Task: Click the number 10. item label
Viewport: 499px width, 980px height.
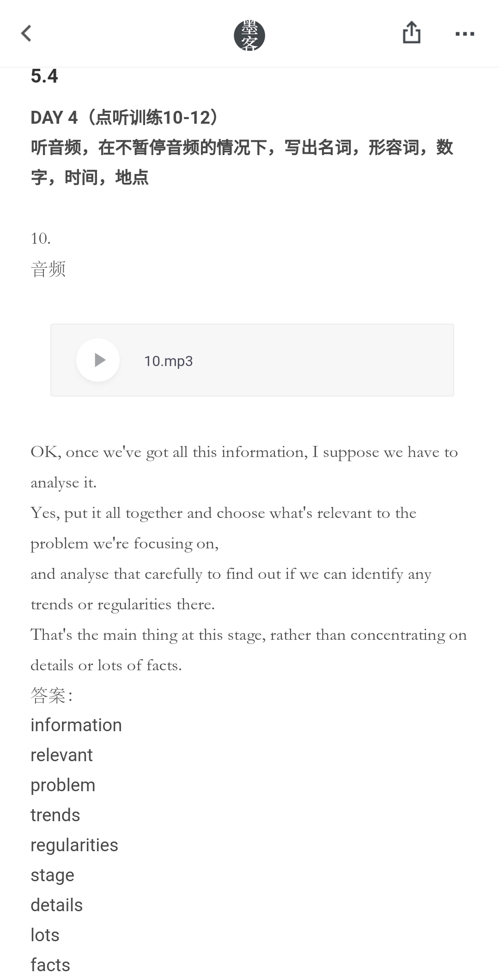Action: pos(41,239)
